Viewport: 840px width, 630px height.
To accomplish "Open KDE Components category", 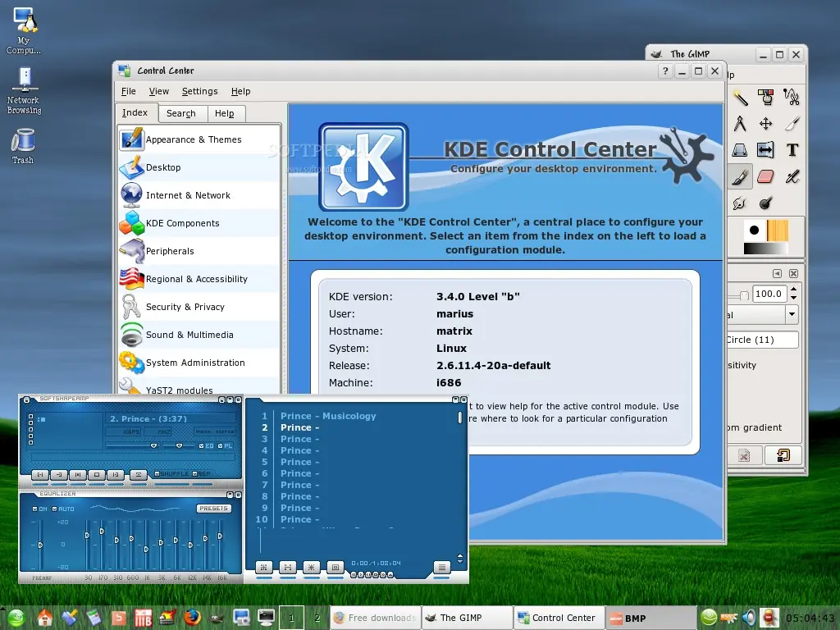I will point(199,223).
